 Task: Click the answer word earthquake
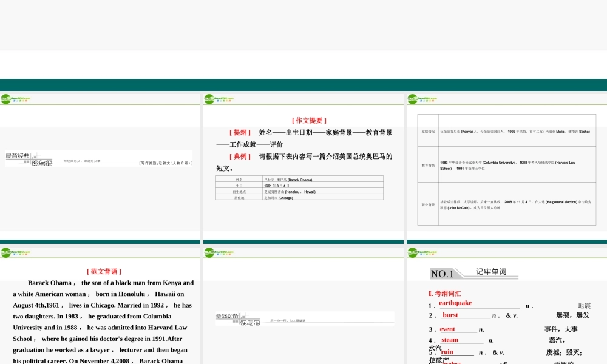[x=455, y=303]
